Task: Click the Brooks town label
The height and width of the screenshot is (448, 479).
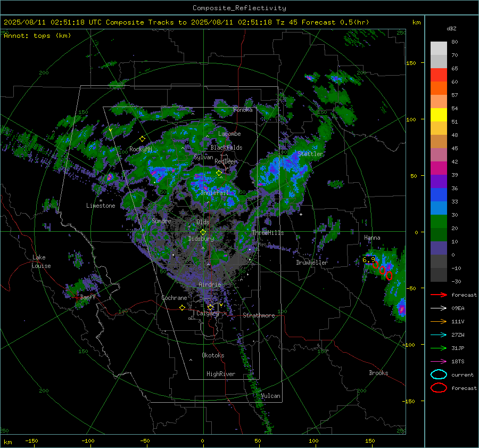Action: (x=378, y=373)
